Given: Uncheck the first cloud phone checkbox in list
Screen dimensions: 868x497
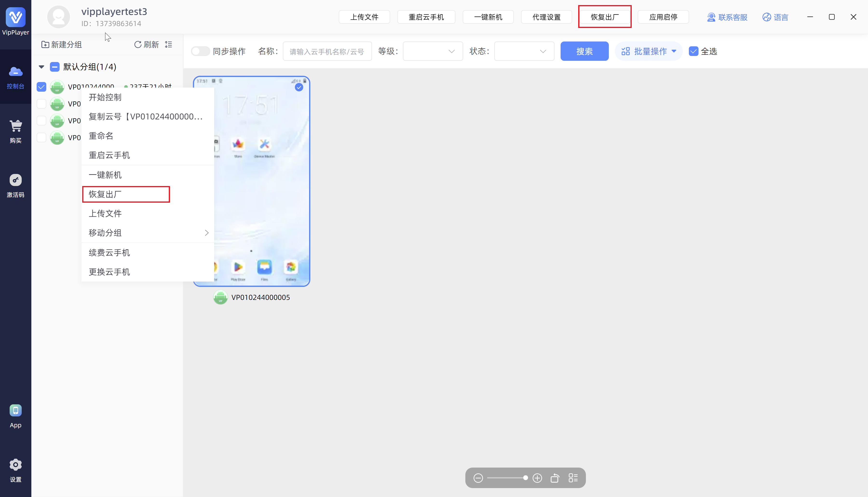Looking at the screenshot, I should [41, 87].
